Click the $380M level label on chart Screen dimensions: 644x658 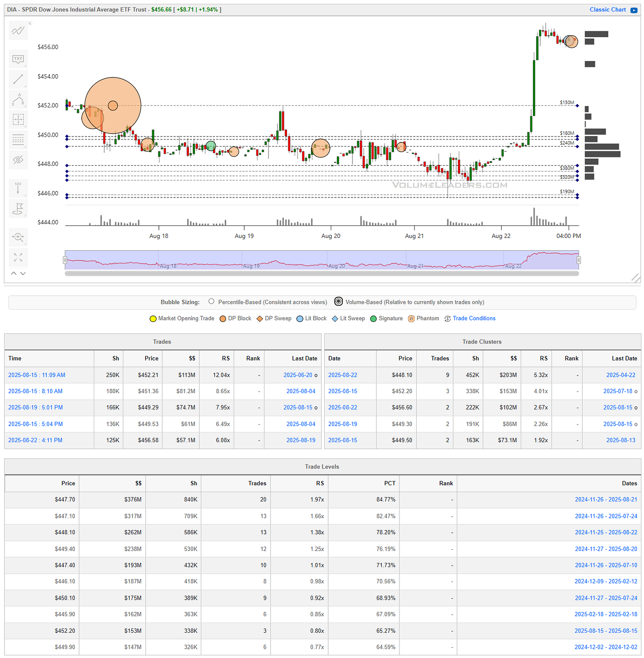point(567,168)
